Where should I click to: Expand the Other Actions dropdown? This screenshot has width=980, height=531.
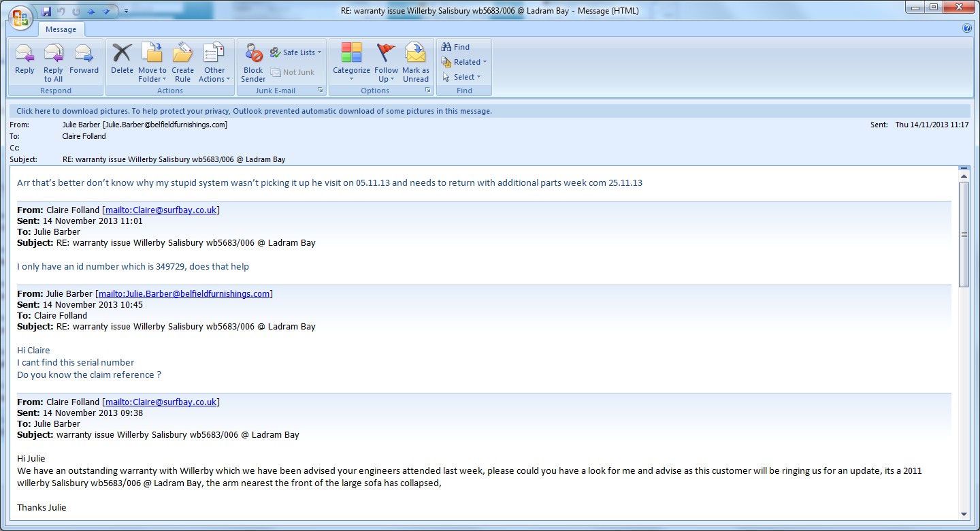(x=214, y=61)
